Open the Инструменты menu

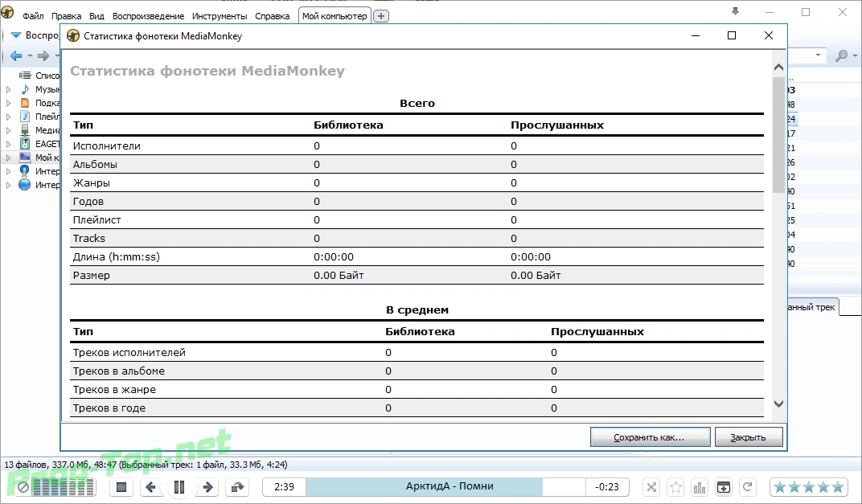pyautogui.click(x=220, y=16)
